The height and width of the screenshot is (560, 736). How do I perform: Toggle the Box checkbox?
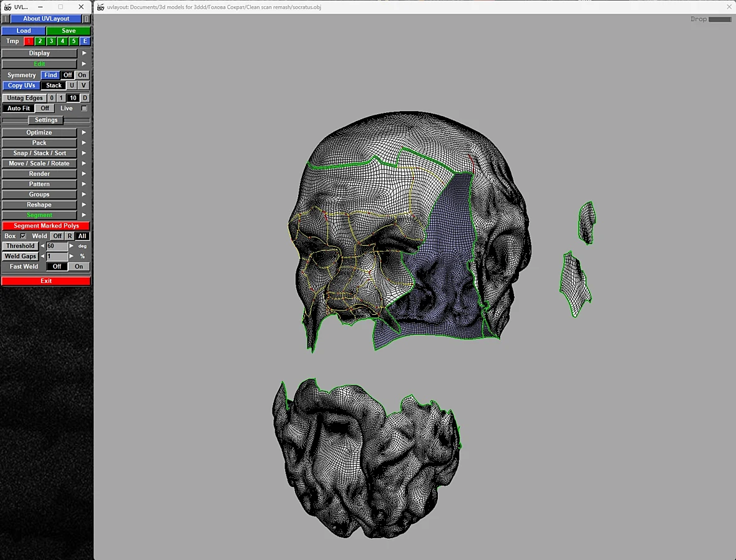tap(23, 236)
